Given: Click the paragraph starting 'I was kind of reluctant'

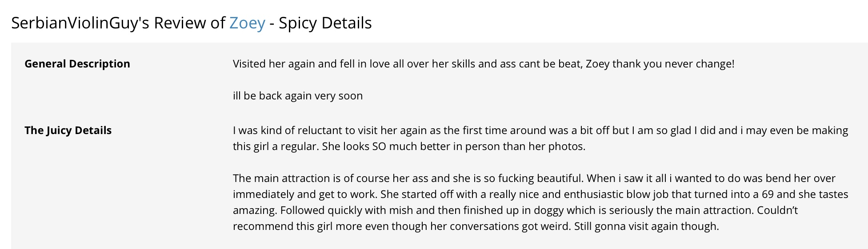Looking at the screenshot, I should (x=540, y=138).
